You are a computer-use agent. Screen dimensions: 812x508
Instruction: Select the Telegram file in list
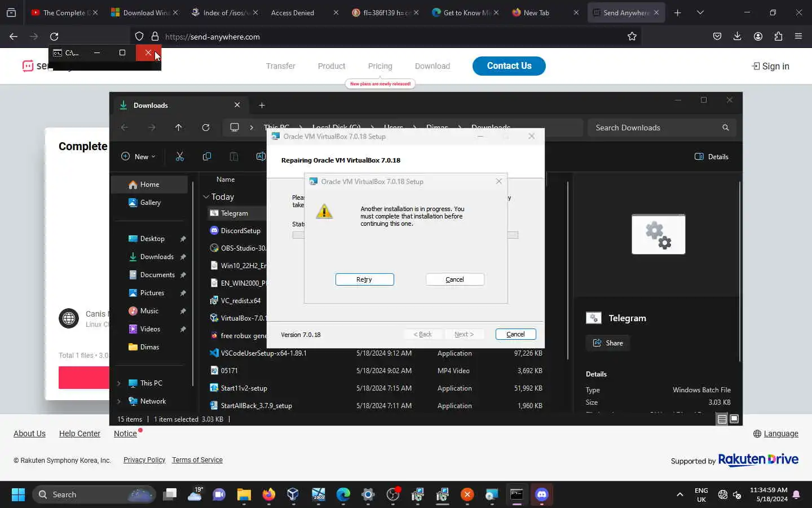point(234,213)
